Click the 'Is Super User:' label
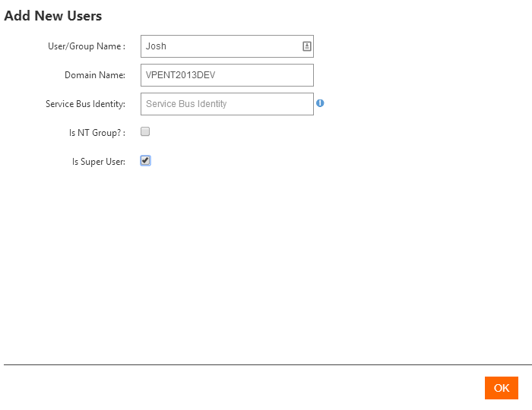This screenshot has width=532, height=410. tap(98, 161)
